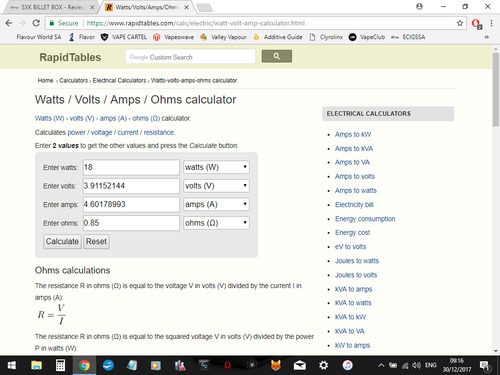Open the Amps to kW link
Screen dimensions: 500x375
click(353, 134)
